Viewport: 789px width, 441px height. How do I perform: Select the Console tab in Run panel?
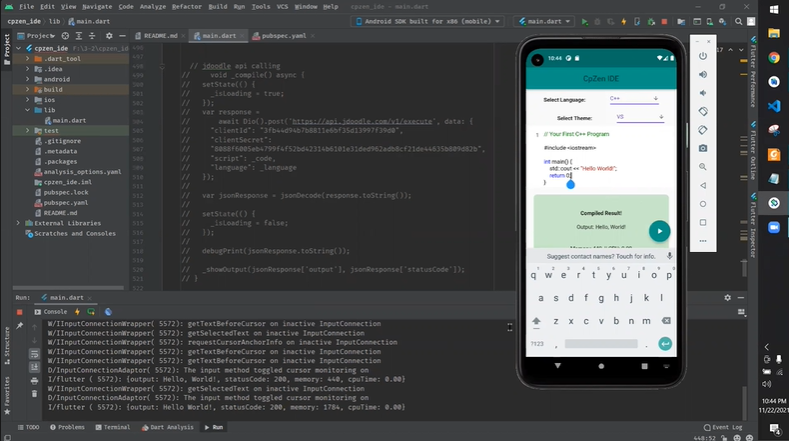point(51,312)
